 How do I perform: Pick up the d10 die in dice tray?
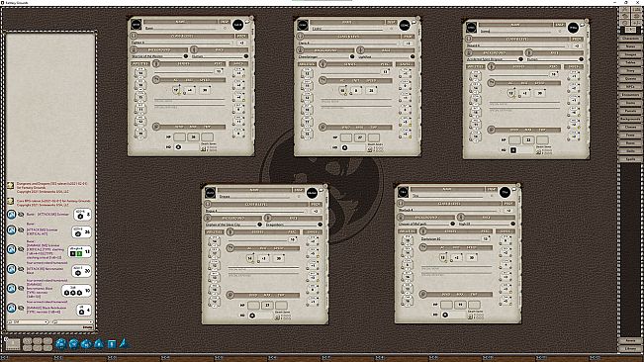point(86,343)
